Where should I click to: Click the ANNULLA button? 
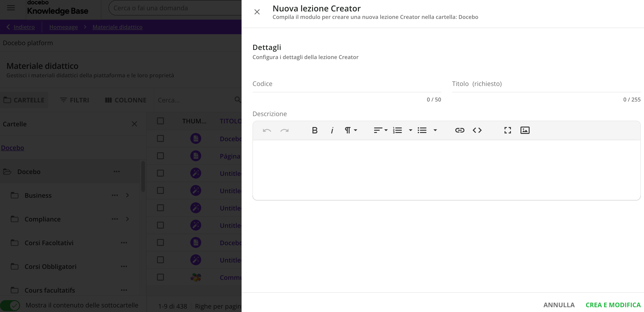(x=559, y=305)
